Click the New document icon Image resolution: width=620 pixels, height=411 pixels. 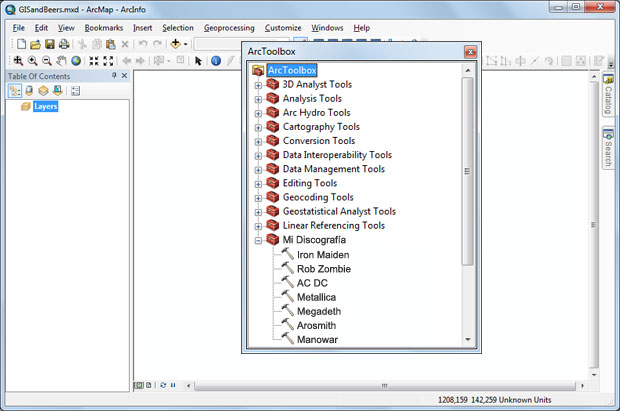pyautogui.click(x=21, y=44)
